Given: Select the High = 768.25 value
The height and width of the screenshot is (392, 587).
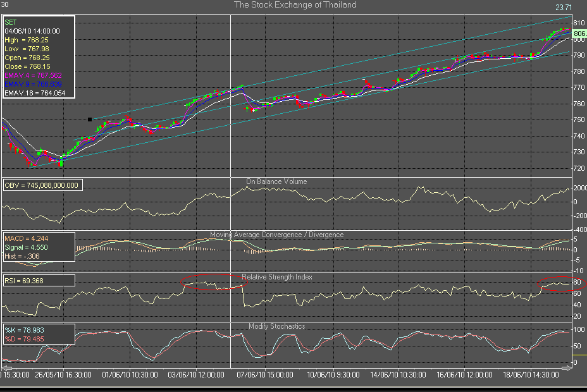Looking at the screenshot, I should pyautogui.click(x=26, y=40).
